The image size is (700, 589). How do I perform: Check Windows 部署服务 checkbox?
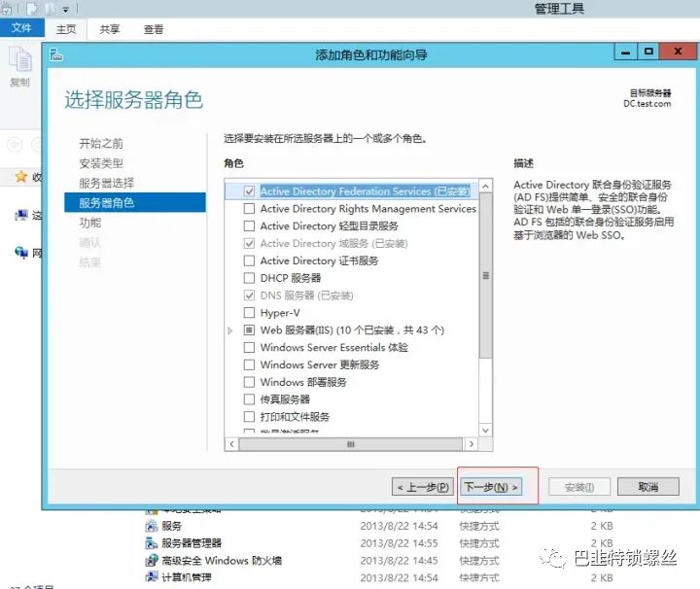coord(249,382)
